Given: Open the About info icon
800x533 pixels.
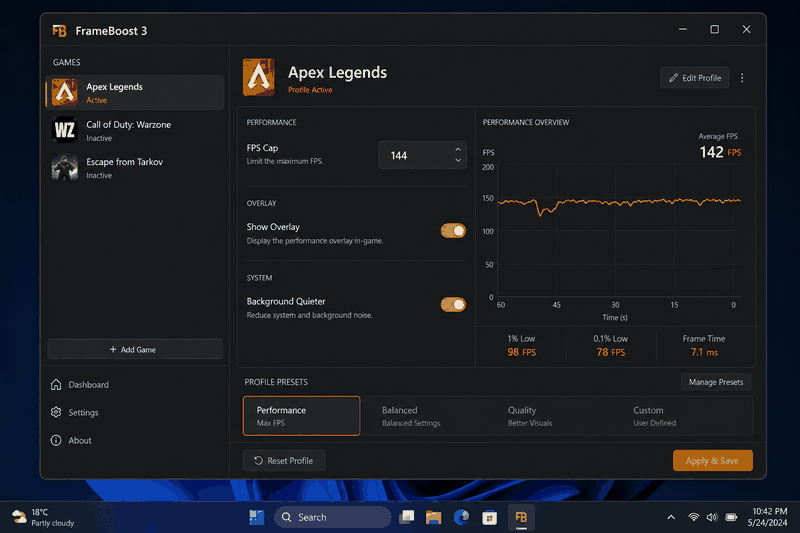Looking at the screenshot, I should [x=56, y=440].
